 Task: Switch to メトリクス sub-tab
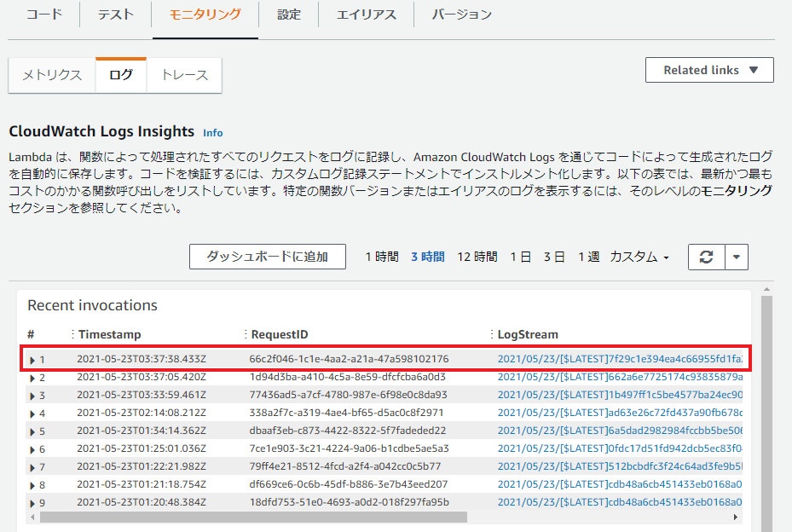coord(52,75)
